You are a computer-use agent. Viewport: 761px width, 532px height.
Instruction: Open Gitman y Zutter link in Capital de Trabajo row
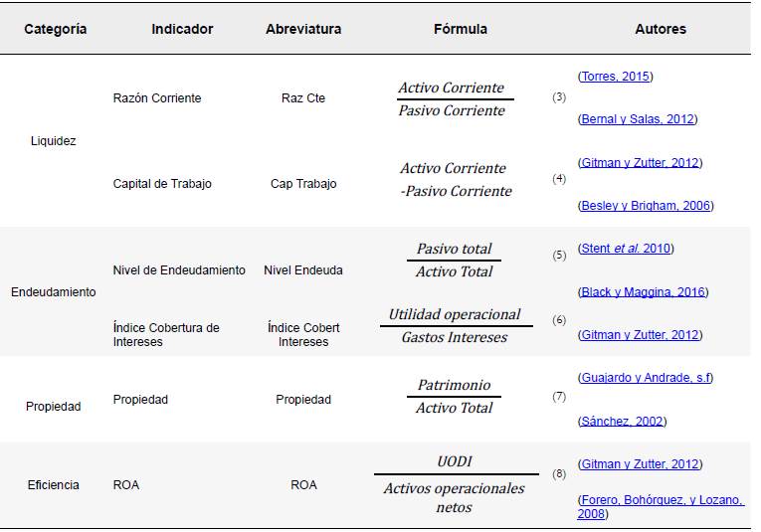[x=640, y=162]
